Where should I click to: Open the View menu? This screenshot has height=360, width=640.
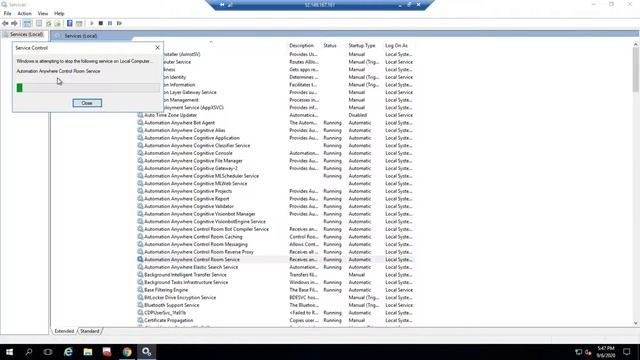[x=43, y=13]
